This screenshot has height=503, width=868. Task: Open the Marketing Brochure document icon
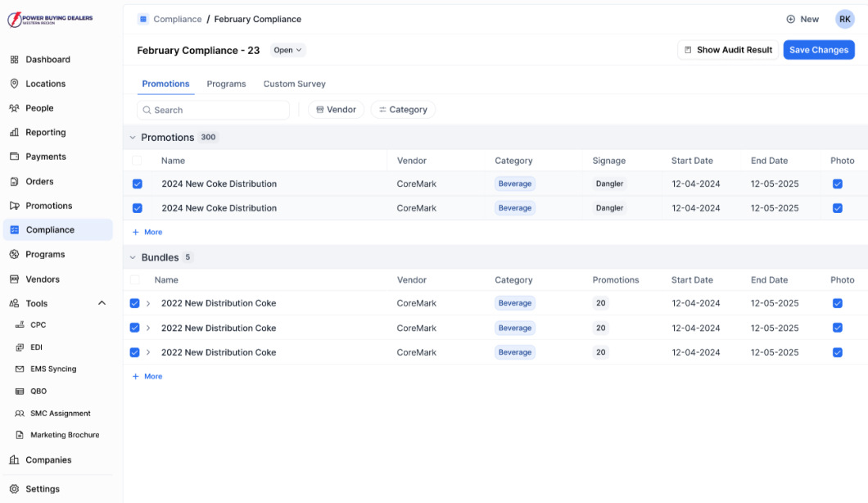coord(20,435)
